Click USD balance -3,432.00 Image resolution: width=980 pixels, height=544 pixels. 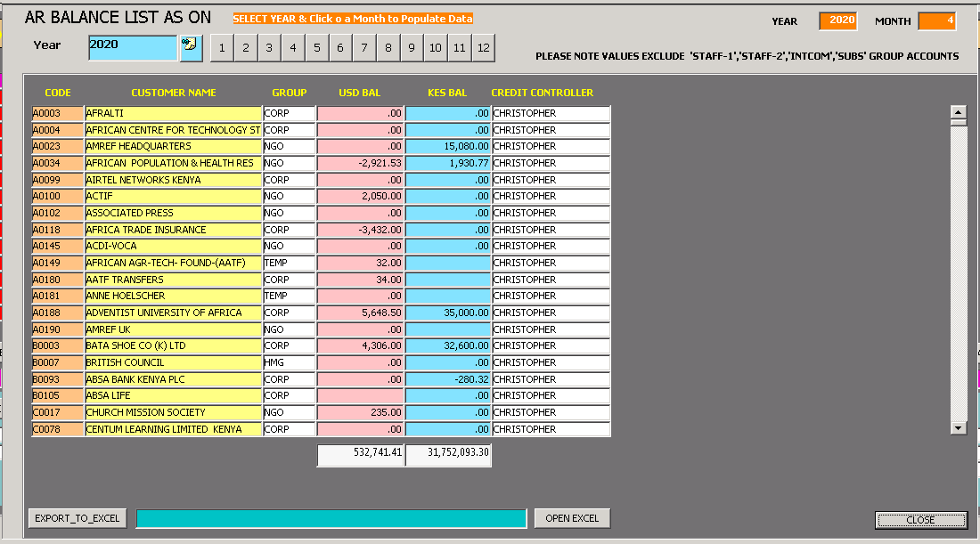[x=360, y=230]
